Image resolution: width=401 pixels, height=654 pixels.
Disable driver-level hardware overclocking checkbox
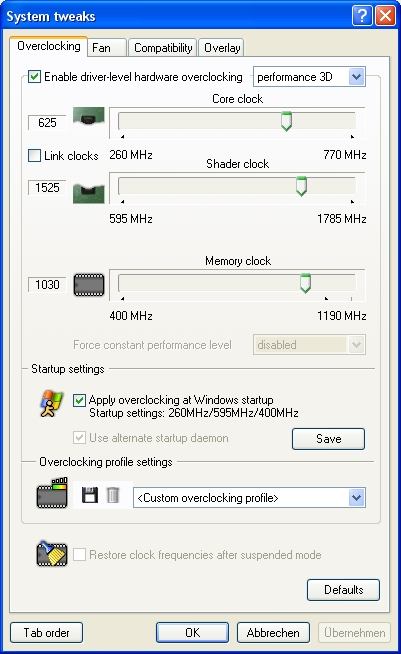(x=34, y=77)
